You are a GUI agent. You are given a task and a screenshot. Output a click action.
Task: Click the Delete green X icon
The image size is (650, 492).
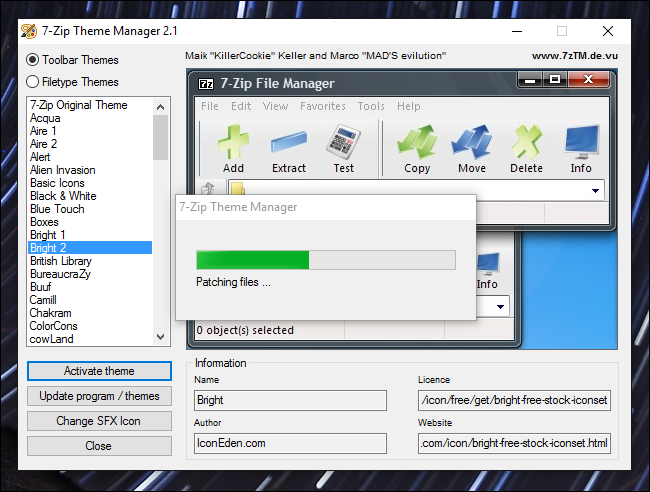[526, 142]
